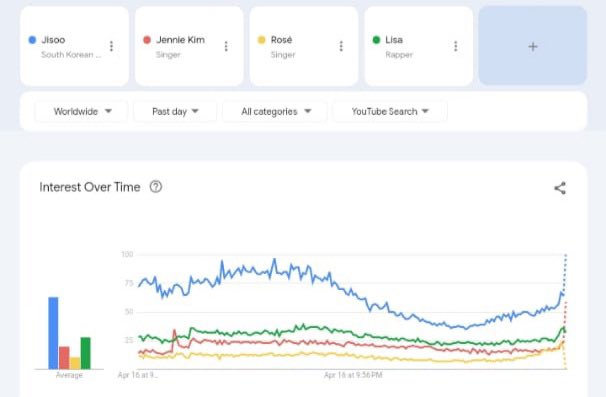The width and height of the screenshot is (606, 397).
Task: Open the three-dot menu on the Jisoo card
Action: [x=111, y=46]
